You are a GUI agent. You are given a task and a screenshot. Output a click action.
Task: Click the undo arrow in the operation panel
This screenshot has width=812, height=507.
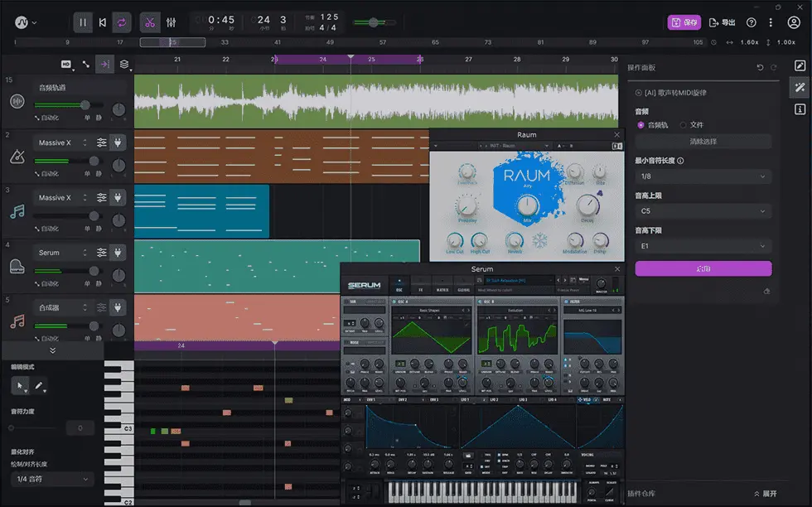click(760, 67)
